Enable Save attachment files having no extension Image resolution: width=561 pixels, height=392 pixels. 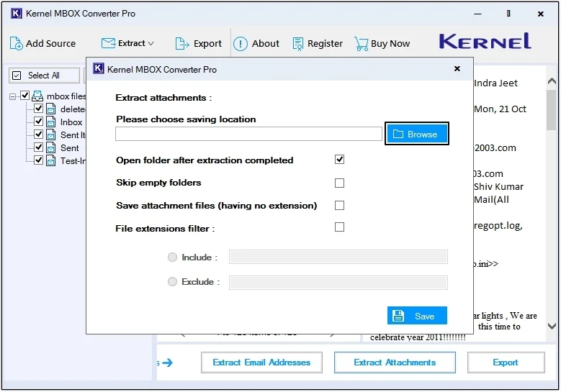point(339,206)
